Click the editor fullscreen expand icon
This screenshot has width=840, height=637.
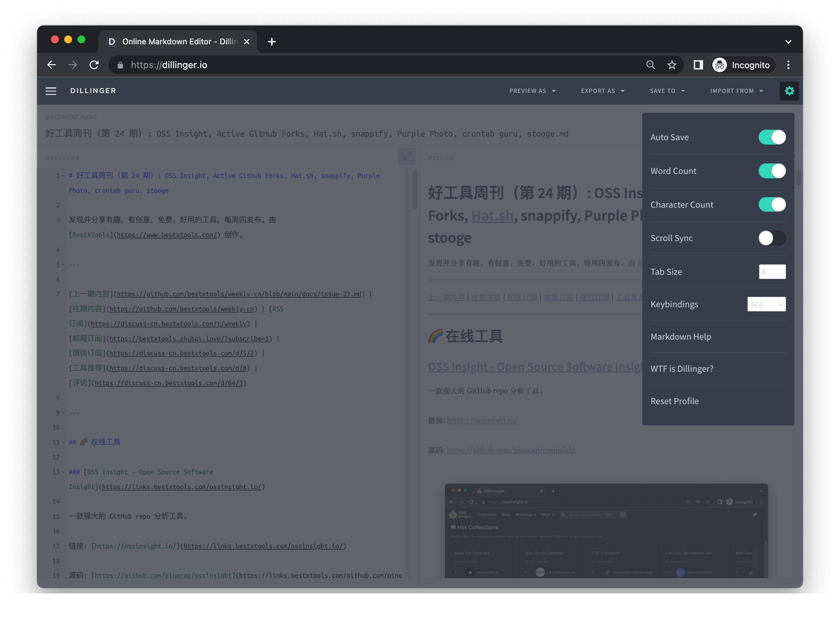click(x=407, y=156)
